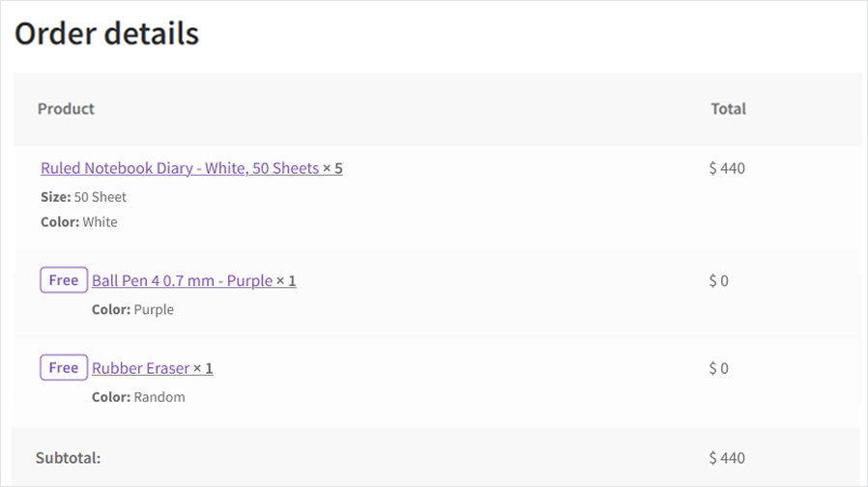Click the $ 0 total for Rubber Eraser
868x487 pixels.
click(718, 368)
